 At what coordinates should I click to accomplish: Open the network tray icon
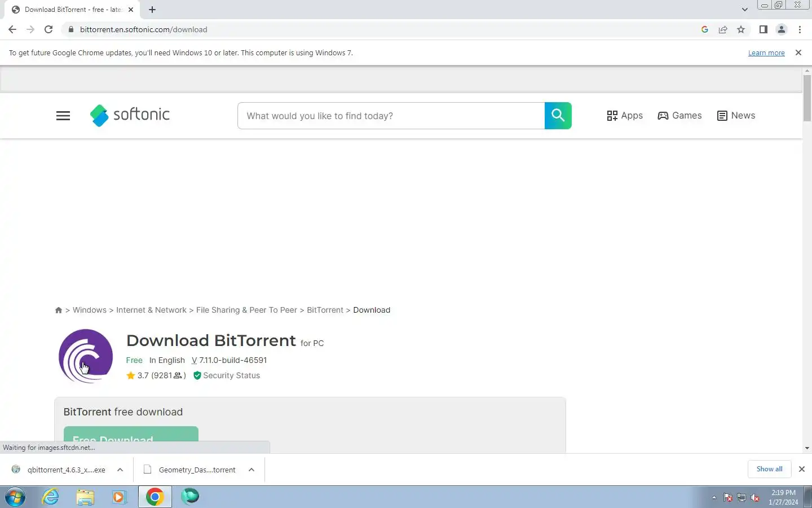742,497
